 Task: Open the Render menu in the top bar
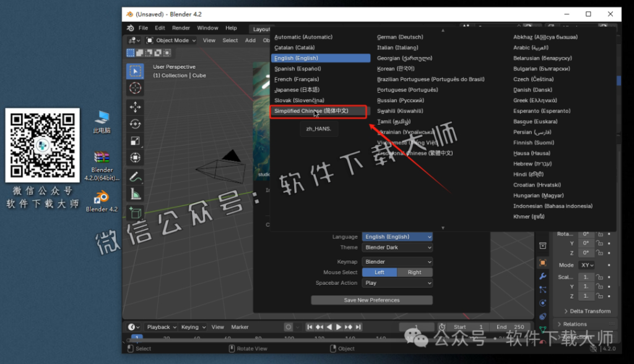tap(181, 27)
